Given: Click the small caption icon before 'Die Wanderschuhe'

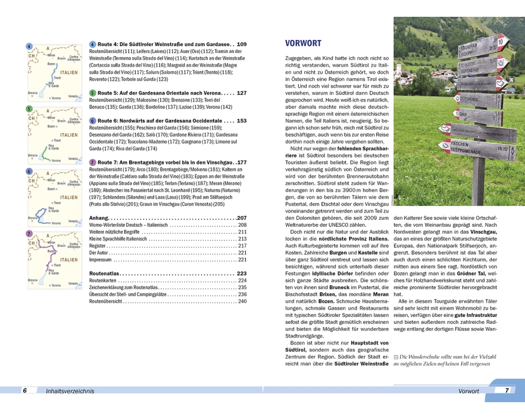Looking at the screenshot, I should coord(396,356).
